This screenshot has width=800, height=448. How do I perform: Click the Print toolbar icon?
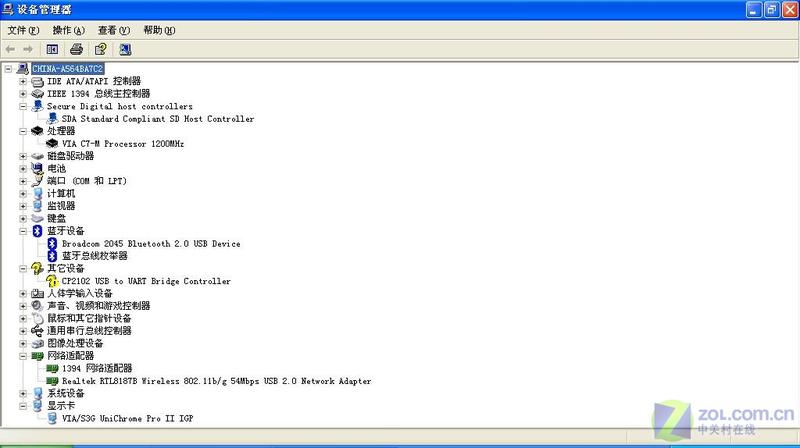coord(77,49)
